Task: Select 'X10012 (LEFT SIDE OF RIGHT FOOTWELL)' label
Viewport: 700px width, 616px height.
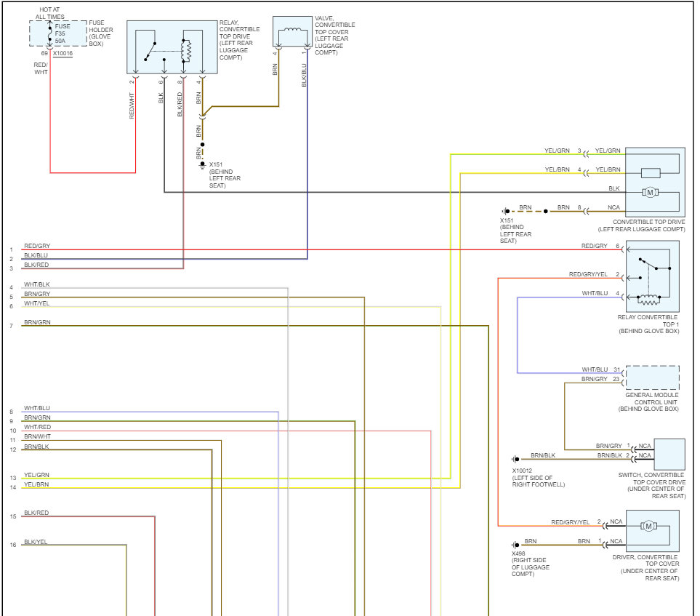Action: (539, 478)
